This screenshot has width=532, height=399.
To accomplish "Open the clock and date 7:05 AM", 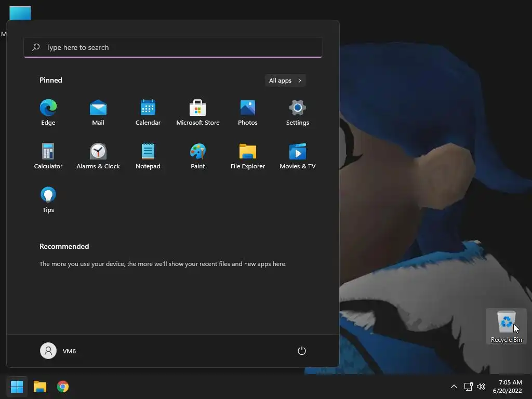I will point(508,387).
